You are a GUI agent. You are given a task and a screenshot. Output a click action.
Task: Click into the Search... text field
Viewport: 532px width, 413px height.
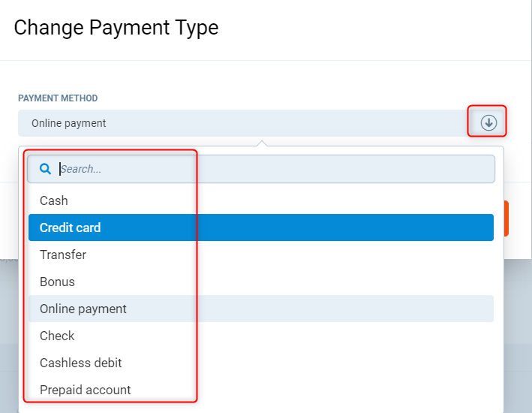tap(270, 169)
